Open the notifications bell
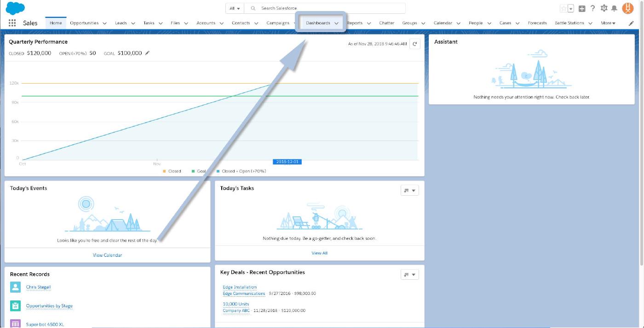This screenshot has height=328, width=644. click(x=614, y=8)
